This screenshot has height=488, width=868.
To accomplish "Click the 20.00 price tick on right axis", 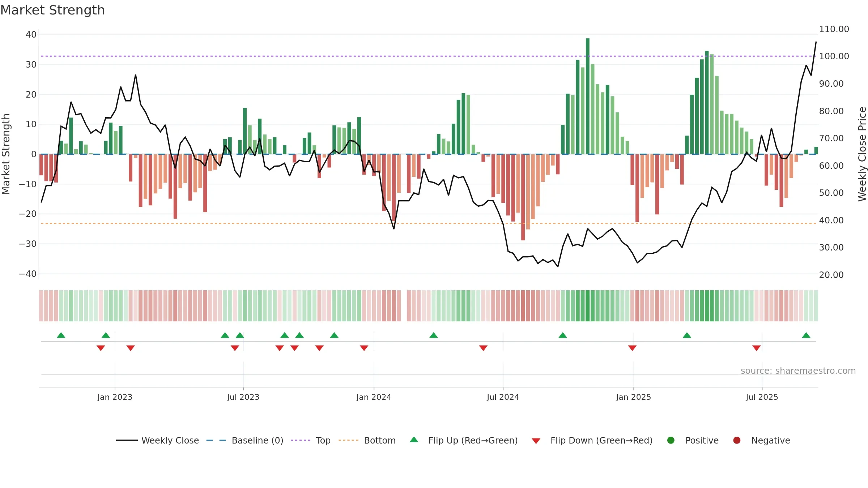I will pos(831,275).
